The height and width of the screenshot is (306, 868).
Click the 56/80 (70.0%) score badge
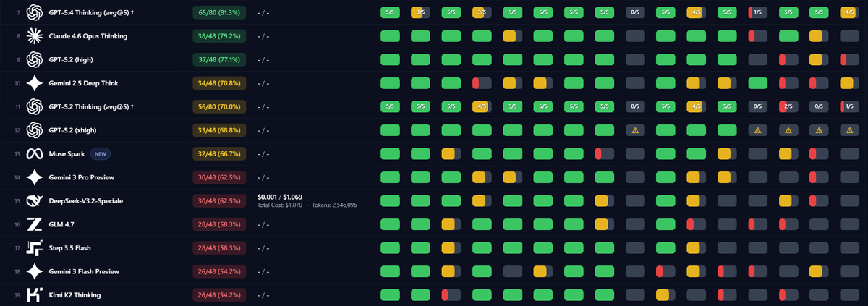(219, 106)
